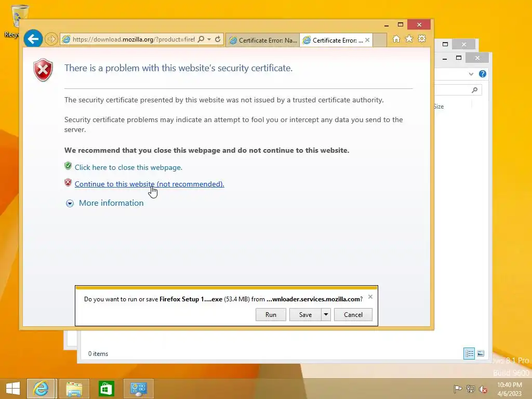Expand the File Explorer ribbon chevron
The image size is (532, 399).
(471, 74)
